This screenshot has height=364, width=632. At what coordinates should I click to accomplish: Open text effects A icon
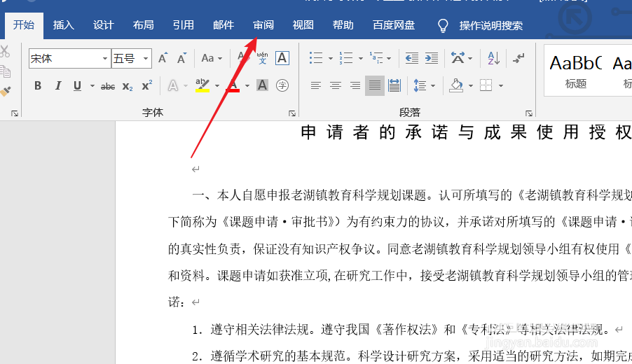tap(173, 85)
